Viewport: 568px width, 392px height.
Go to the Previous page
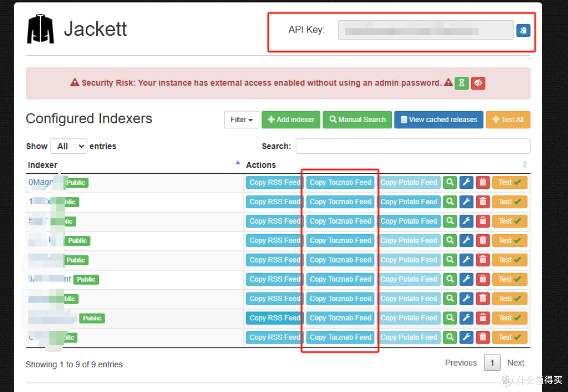pos(461,363)
